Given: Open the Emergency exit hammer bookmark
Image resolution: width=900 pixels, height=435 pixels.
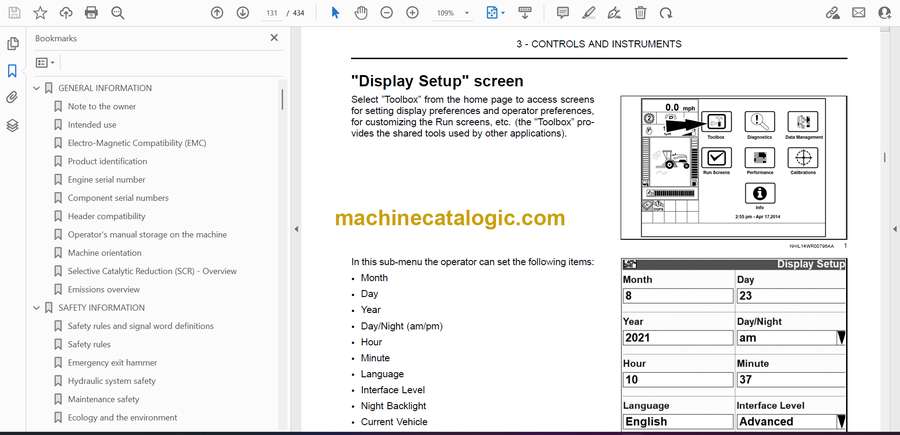Looking at the screenshot, I should point(112,363).
